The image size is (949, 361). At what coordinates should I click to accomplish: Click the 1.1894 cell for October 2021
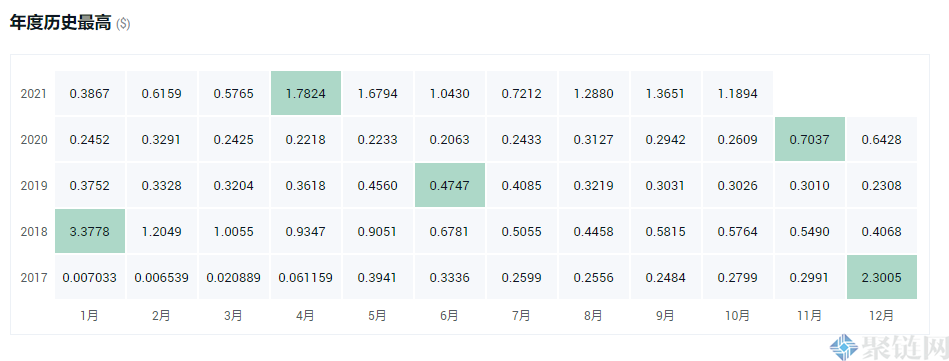click(x=738, y=93)
